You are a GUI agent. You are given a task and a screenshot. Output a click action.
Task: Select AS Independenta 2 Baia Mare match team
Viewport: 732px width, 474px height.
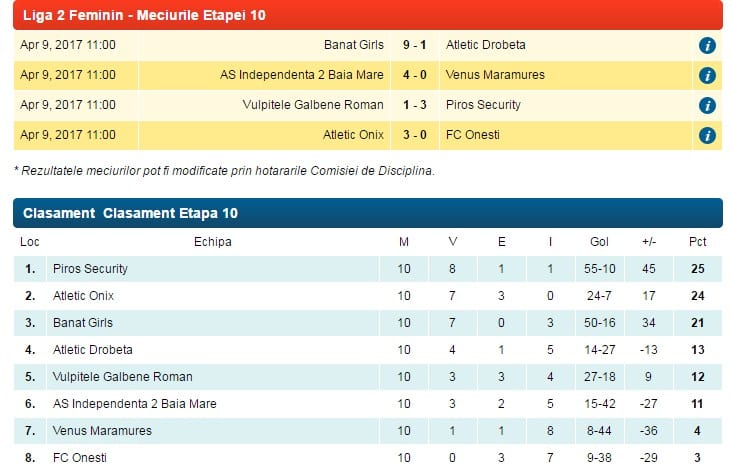[x=302, y=75]
